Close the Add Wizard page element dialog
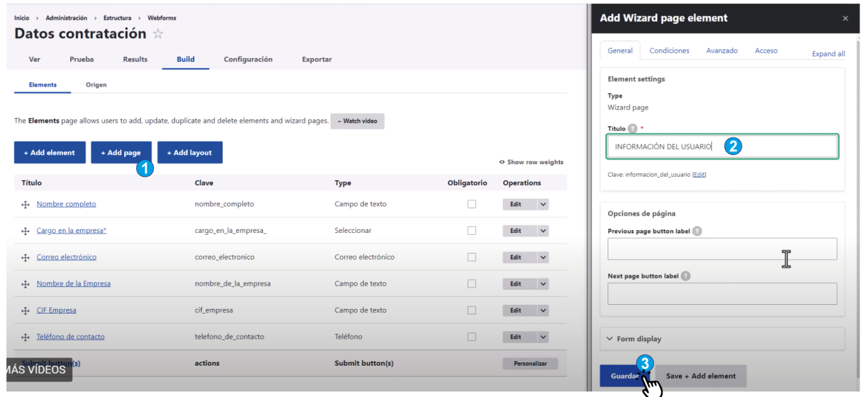 (x=845, y=19)
